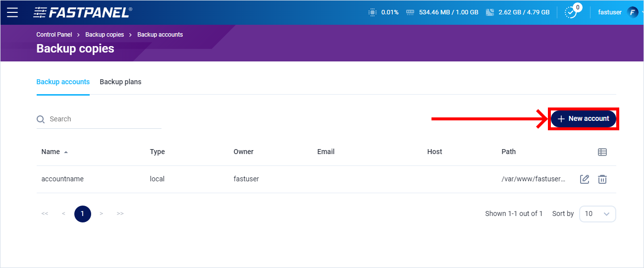Screen dimensions: 644x268
Task: Go to the first page of results
Action: [45, 214]
